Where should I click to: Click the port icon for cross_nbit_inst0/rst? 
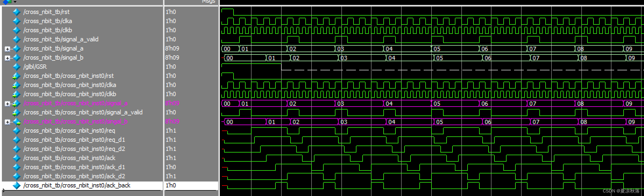pos(17,76)
